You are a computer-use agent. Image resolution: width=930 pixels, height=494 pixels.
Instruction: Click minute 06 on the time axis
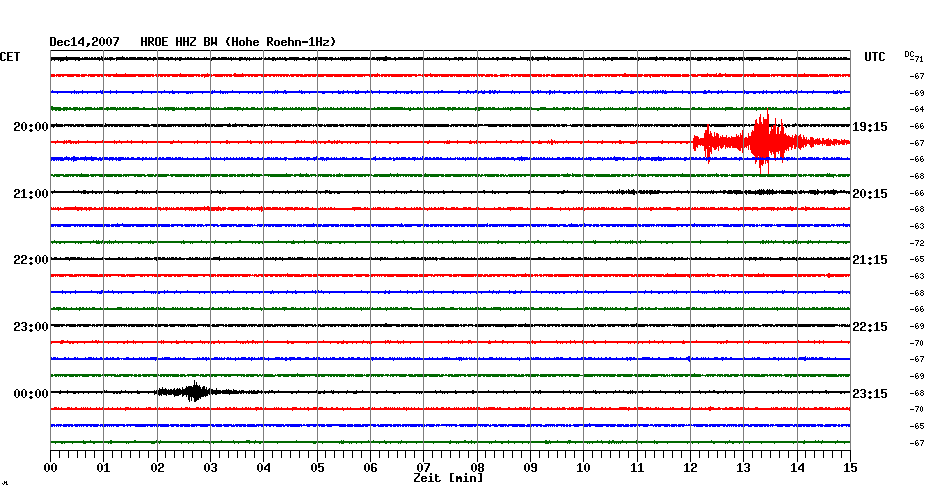[371, 467]
